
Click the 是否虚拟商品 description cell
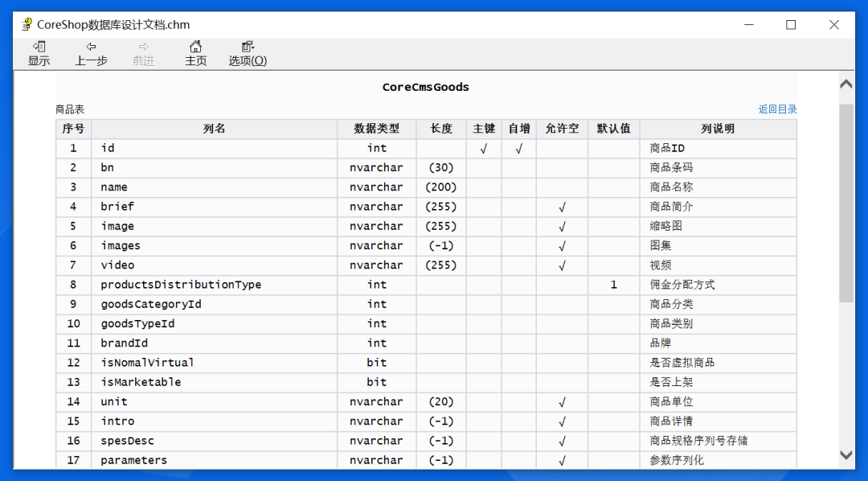718,363
